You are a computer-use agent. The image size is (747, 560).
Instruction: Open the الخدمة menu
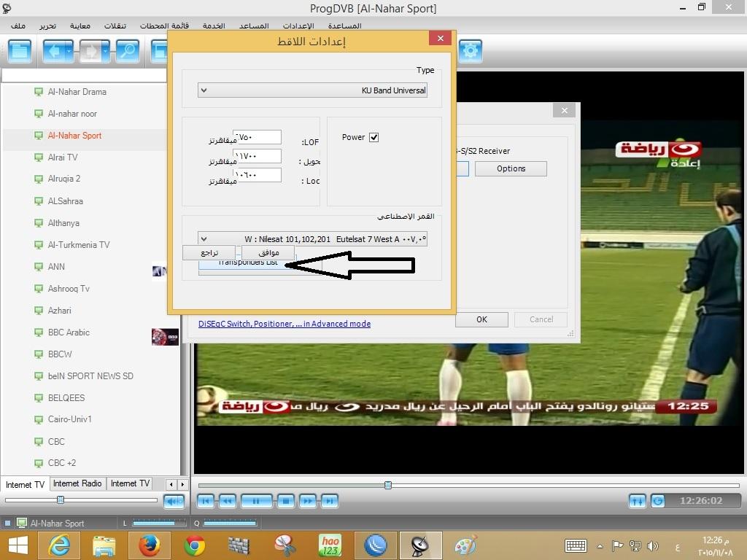214,26
